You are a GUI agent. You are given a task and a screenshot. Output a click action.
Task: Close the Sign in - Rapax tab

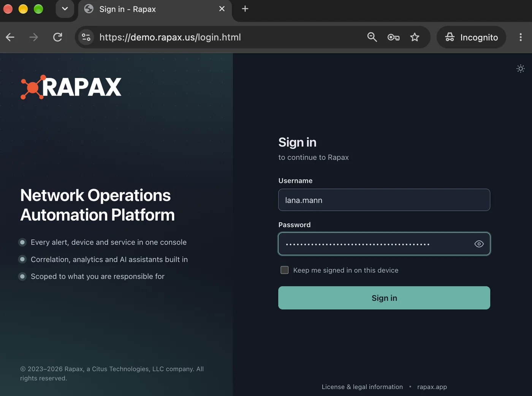(222, 9)
